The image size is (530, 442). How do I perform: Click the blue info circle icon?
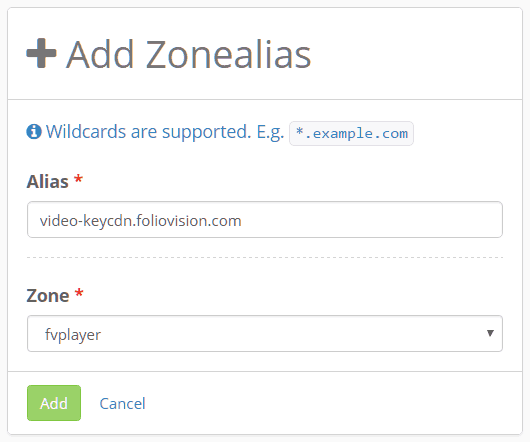[x=34, y=131]
